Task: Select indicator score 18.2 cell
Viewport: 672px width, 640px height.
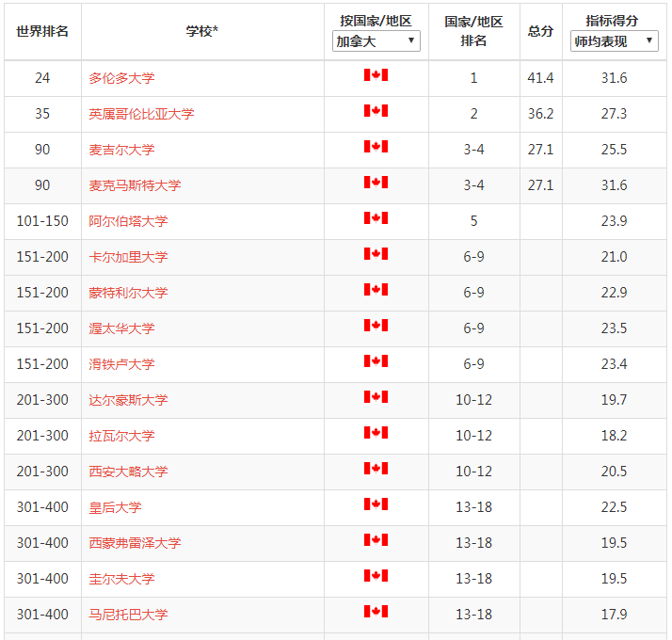Action: tap(615, 437)
